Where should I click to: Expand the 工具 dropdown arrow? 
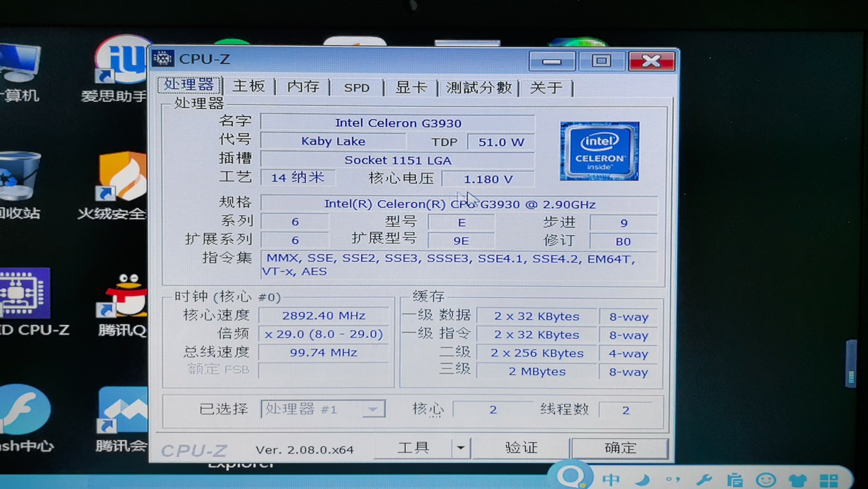[x=461, y=448]
